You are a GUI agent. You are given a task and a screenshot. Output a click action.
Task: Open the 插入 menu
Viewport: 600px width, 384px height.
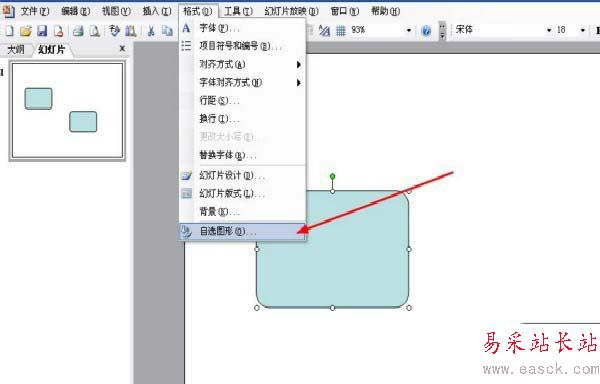[157, 11]
